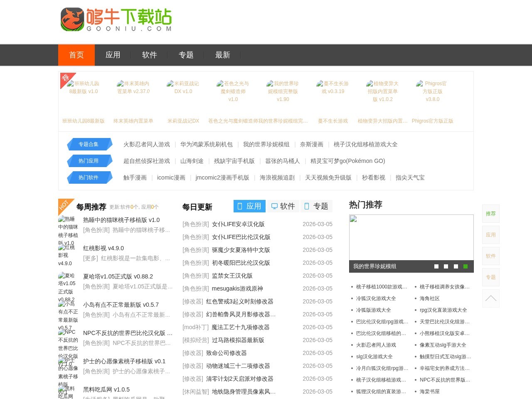The image size is (532, 399).
Task: Click 红桃影视 v4.9.0 thumbnail icon
Action: point(67,255)
